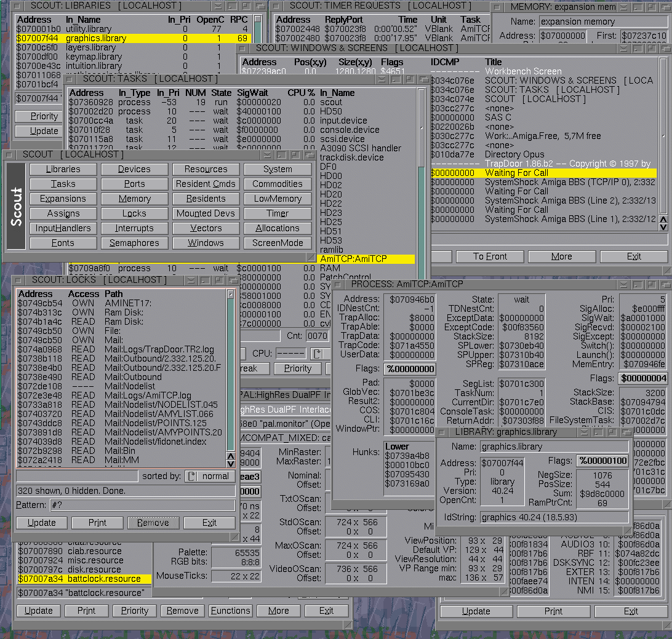The height and width of the screenshot is (639, 672).
Task: Click the depth gadget of Scout Locks window
Action: coord(233,280)
